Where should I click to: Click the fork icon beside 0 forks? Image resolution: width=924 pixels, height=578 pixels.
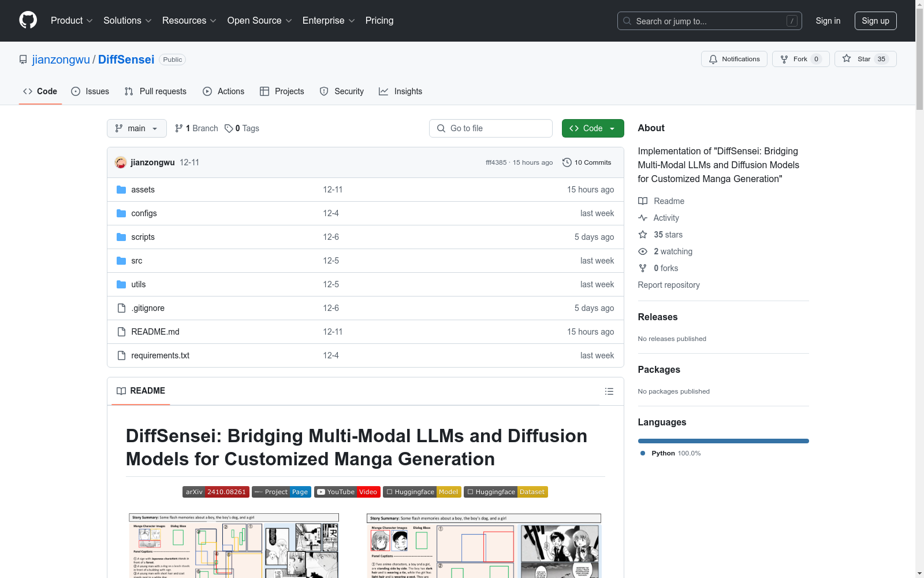643,268
